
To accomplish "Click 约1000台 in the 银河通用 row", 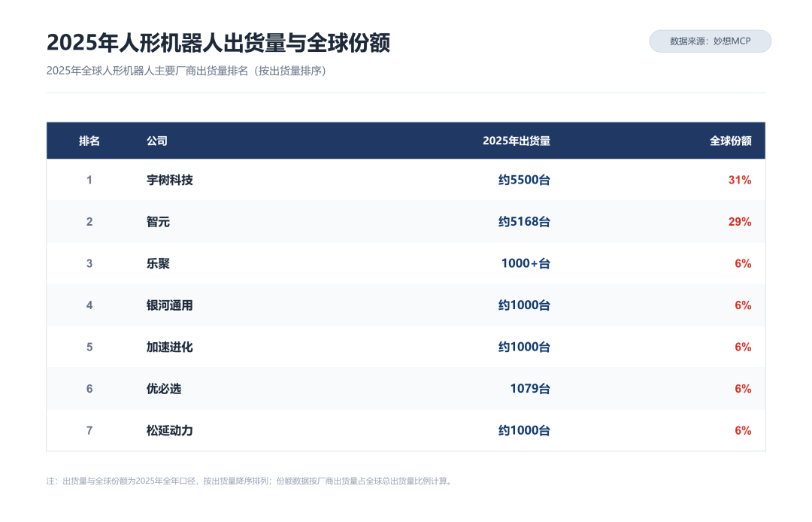I will click(x=524, y=305).
